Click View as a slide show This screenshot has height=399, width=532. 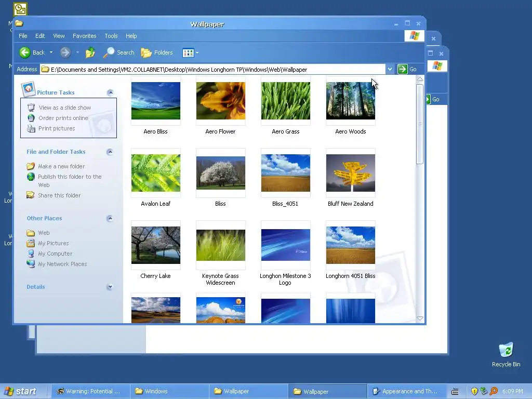(64, 108)
